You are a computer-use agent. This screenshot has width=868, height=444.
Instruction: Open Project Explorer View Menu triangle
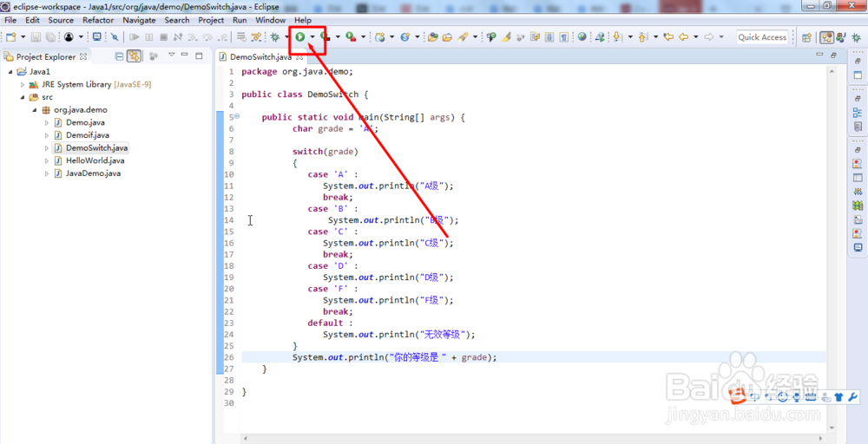(x=172, y=54)
